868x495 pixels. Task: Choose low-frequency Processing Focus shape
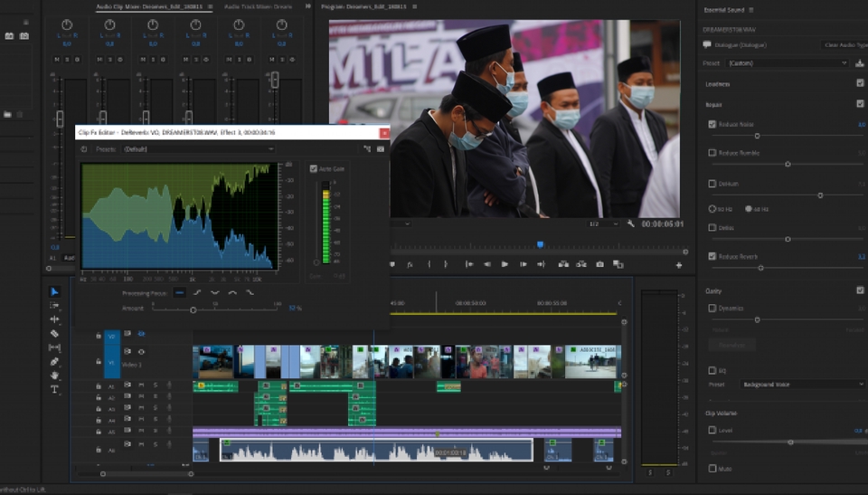tap(197, 292)
